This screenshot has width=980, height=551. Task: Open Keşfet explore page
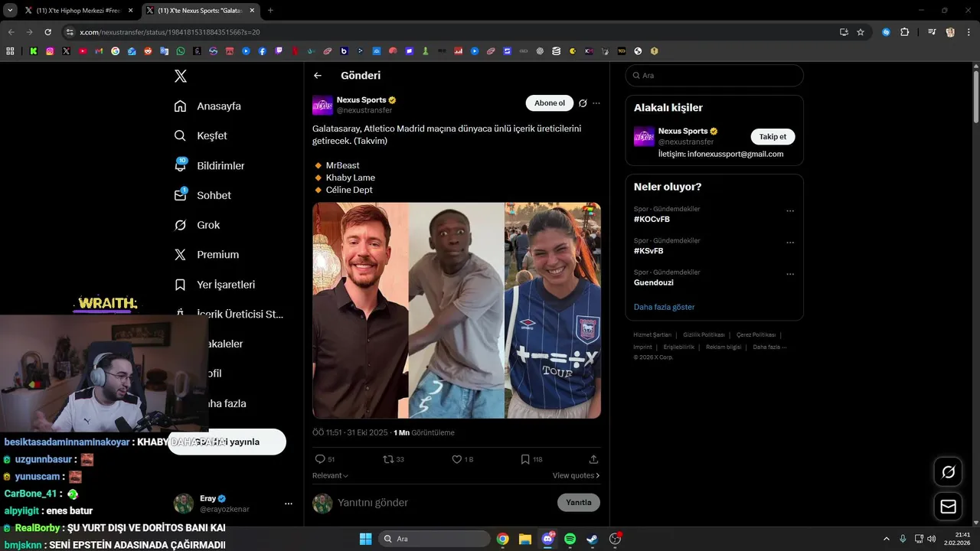point(201,135)
